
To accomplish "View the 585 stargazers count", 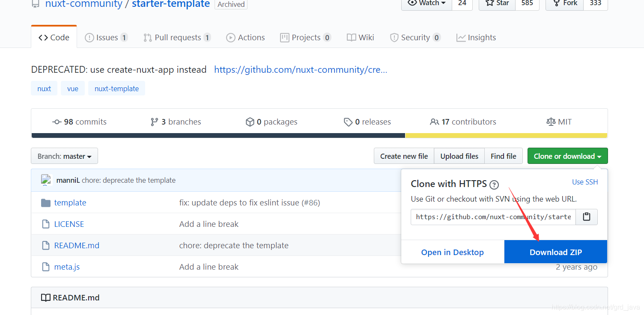I will pyautogui.click(x=527, y=3).
